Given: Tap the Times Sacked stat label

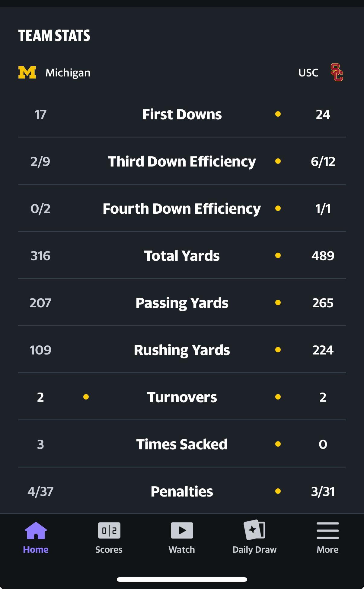Looking at the screenshot, I should (x=182, y=445).
